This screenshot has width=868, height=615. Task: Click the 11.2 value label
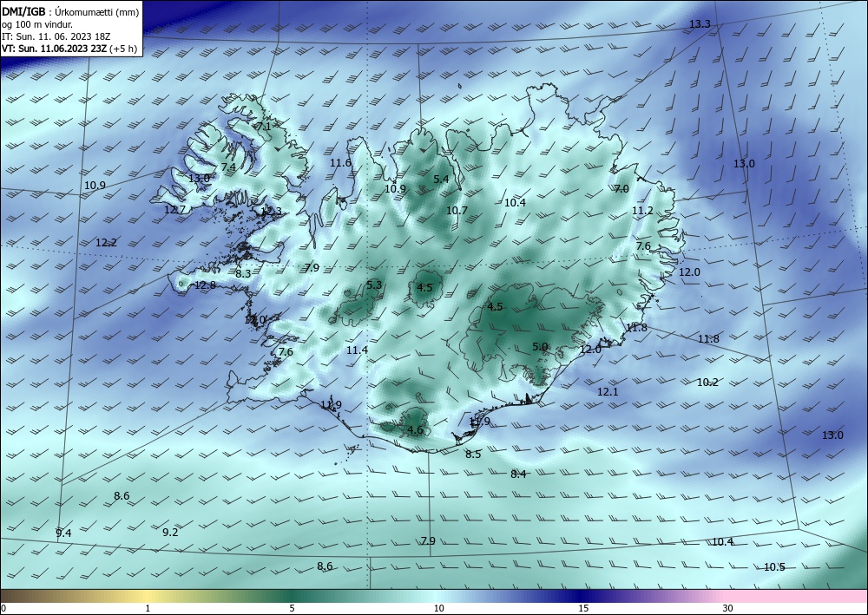642,210
